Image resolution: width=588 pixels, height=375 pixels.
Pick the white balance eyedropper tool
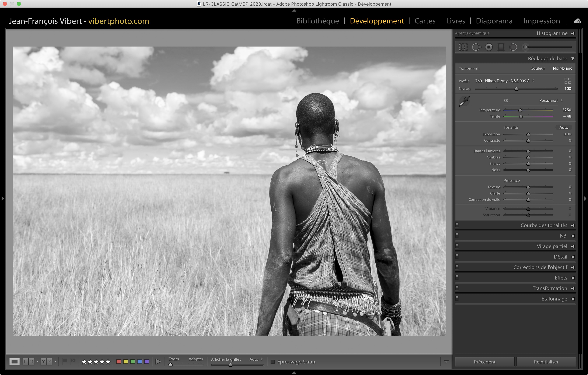coord(464,101)
